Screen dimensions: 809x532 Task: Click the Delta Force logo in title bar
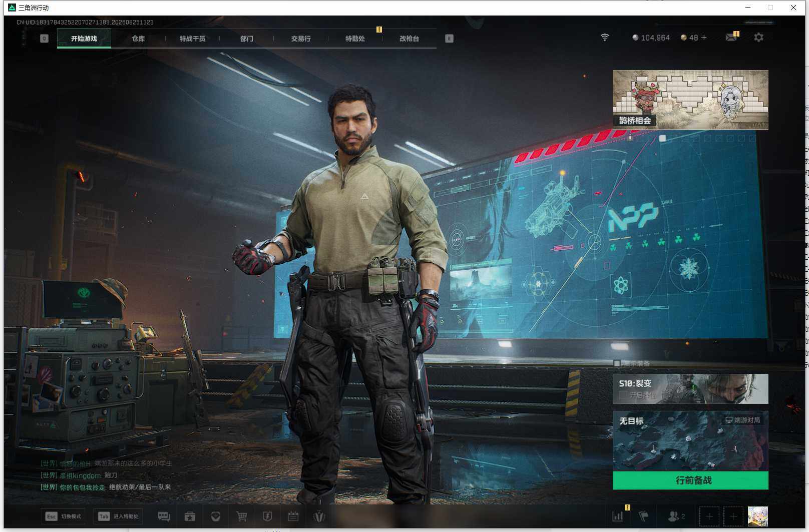tap(12, 8)
